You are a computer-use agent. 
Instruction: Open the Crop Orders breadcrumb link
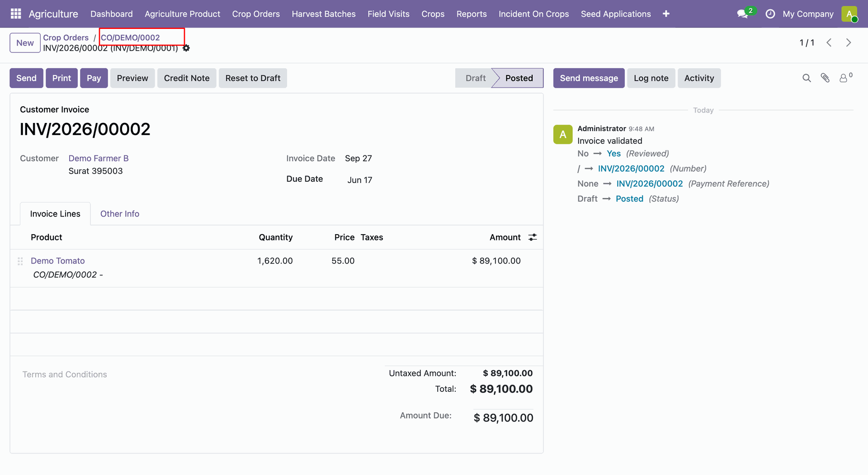pos(66,38)
